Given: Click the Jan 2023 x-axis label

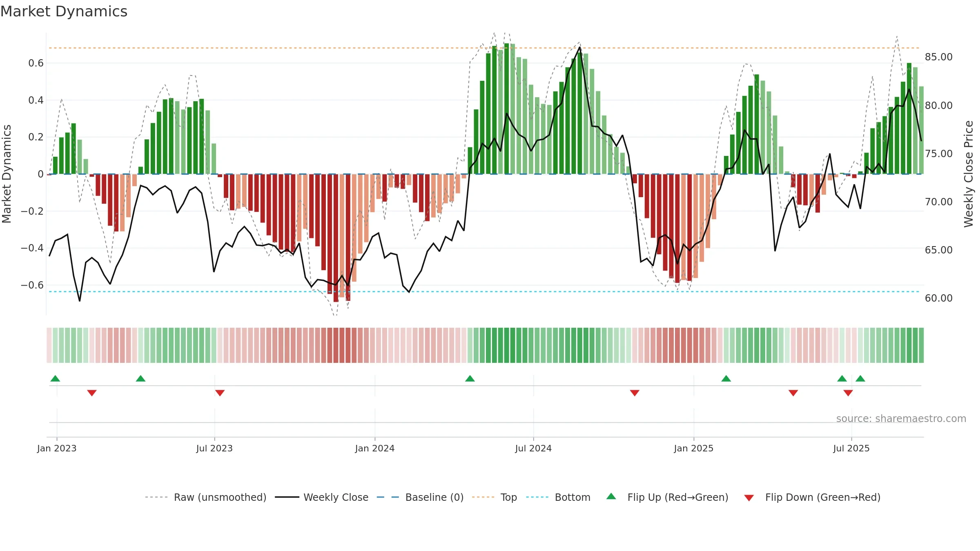Looking at the screenshot, I should pyautogui.click(x=57, y=448).
